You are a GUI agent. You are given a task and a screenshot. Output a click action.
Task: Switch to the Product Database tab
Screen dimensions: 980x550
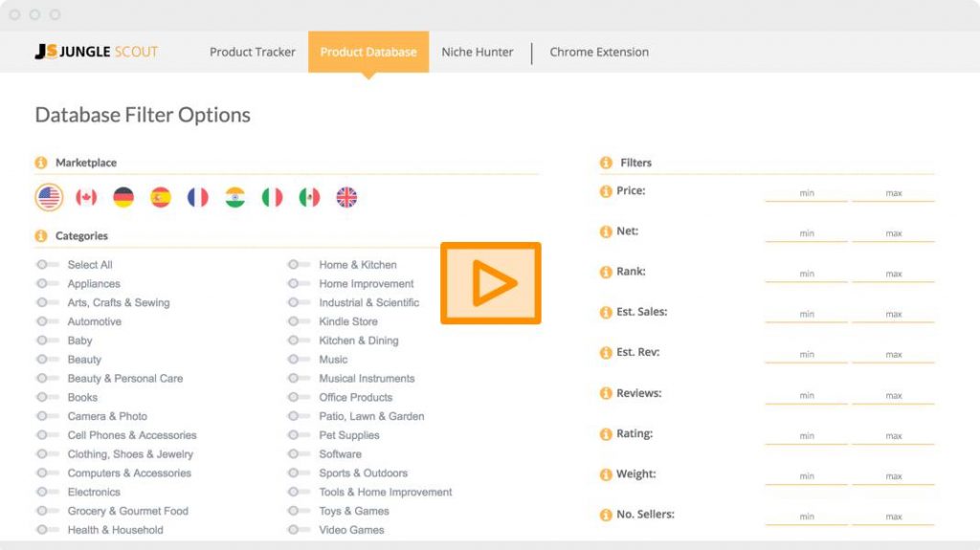click(x=368, y=52)
